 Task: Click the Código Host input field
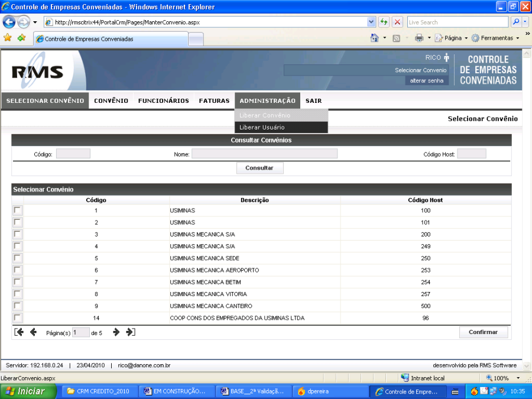(x=472, y=154)
